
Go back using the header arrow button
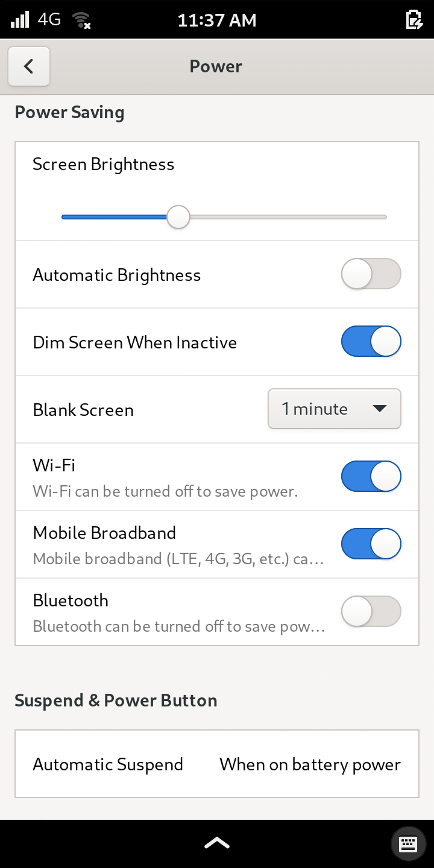pyautogui.click(x=29, y=66)
